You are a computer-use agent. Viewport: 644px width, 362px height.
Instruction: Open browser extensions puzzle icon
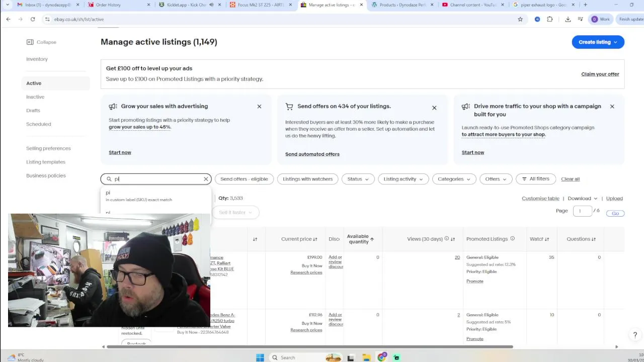tap(549, 19)
